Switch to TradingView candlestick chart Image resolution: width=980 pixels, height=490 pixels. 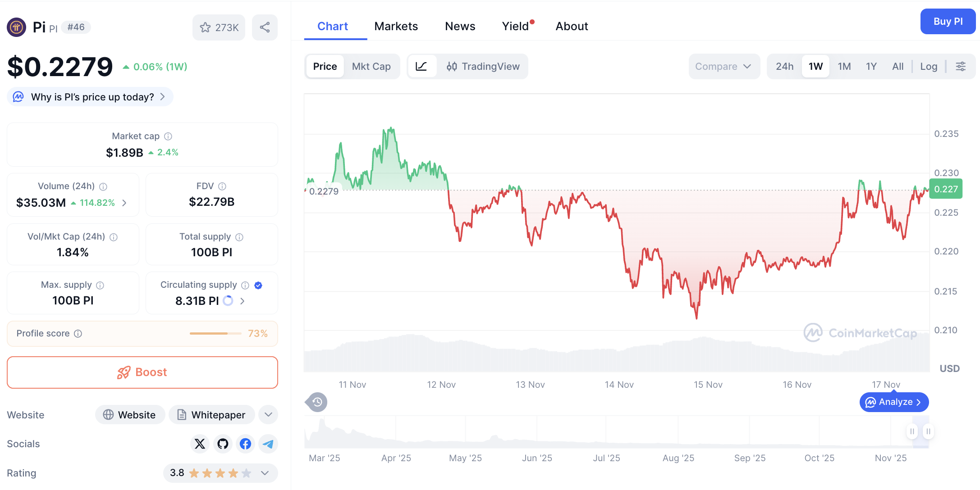[483, 66]
